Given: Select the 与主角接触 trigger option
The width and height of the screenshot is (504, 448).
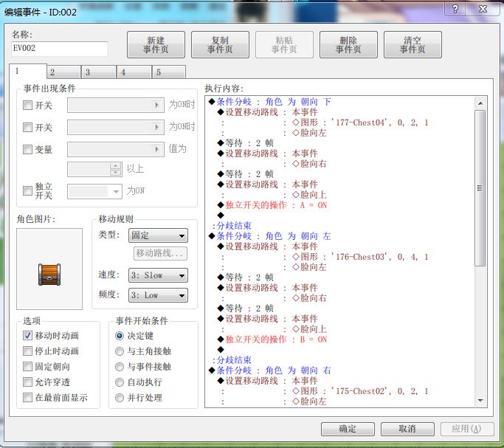Looking at the screenshot, I should point(120,351).
